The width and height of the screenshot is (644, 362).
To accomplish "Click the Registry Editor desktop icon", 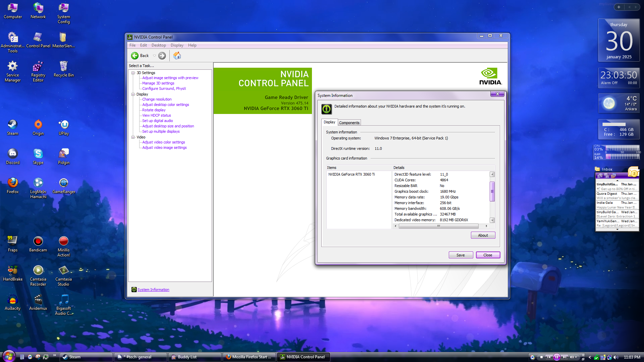I will (x=38, y=72).
